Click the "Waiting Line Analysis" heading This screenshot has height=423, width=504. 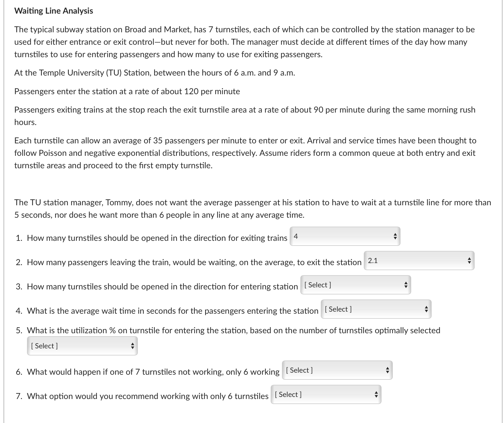(54, 11)
